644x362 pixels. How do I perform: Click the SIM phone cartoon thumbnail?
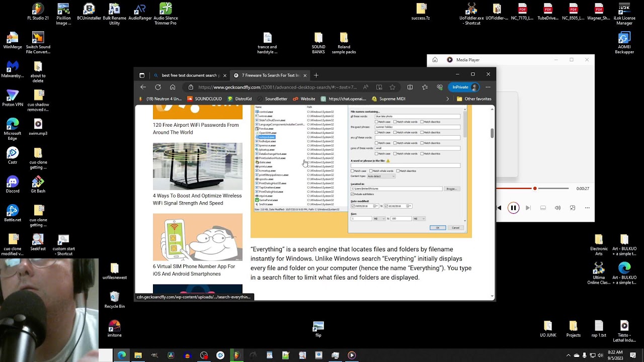point(198,237)
